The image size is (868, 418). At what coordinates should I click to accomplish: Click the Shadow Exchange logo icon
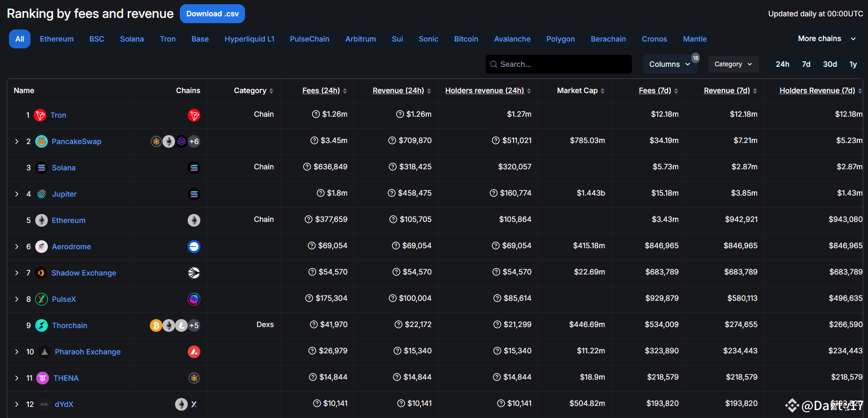pyautogui.click(x=41, y=273)
